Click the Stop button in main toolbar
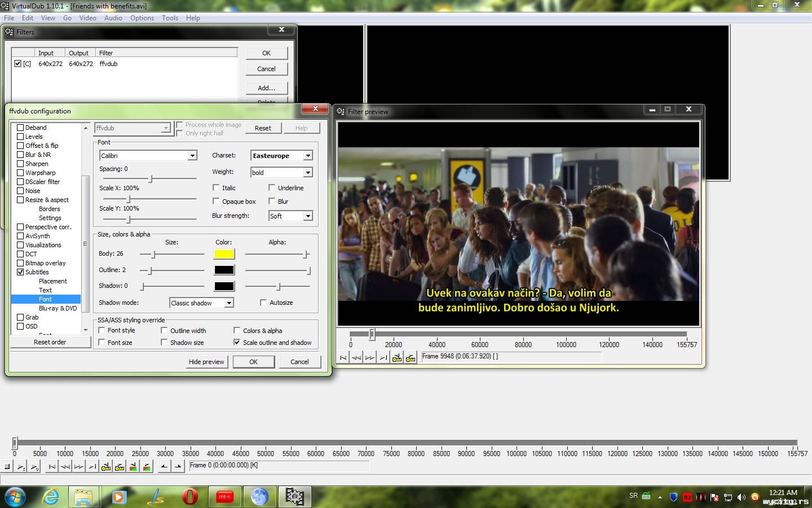 click(x=7, y=466)
